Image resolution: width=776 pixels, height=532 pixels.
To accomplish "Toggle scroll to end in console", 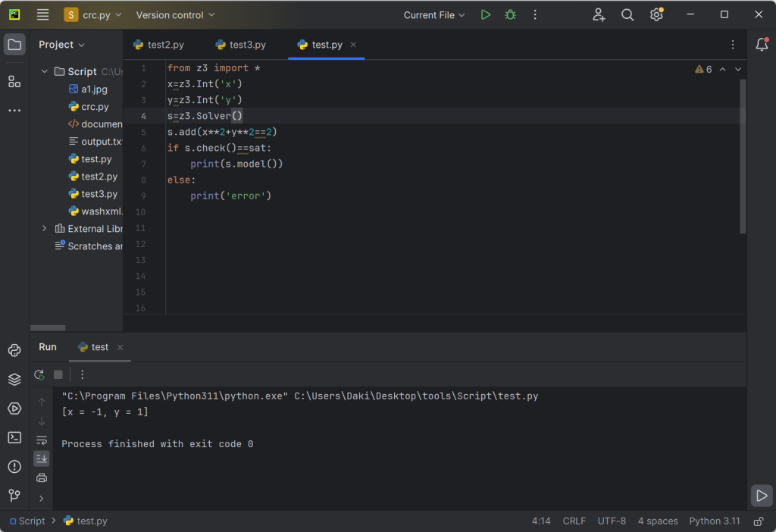I will tap(42, 458).
